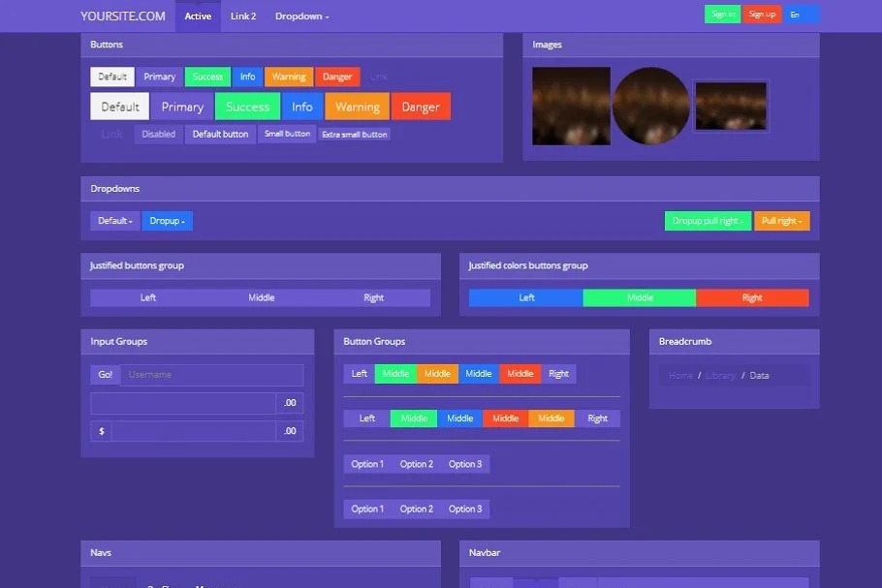
Task: Open the Library breadcrumb link
Action: tap(720, 375)
